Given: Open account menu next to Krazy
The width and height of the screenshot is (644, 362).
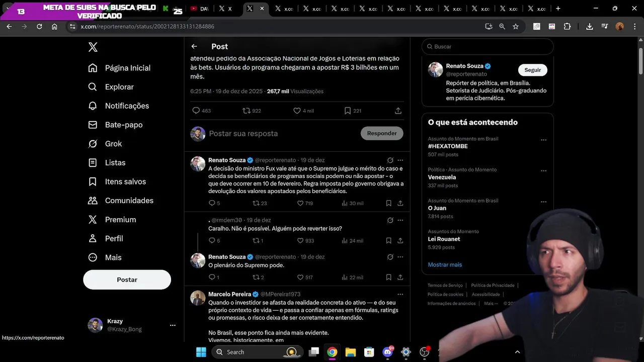Looking at the screenshot, I should click(173, 325).
